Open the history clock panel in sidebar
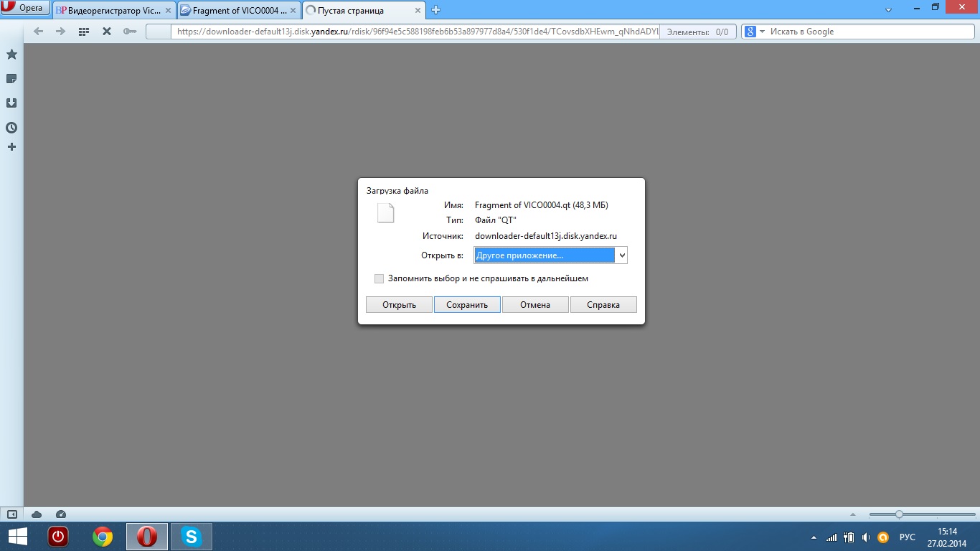This screenshot has width=980, height=551. pos(11,128)
